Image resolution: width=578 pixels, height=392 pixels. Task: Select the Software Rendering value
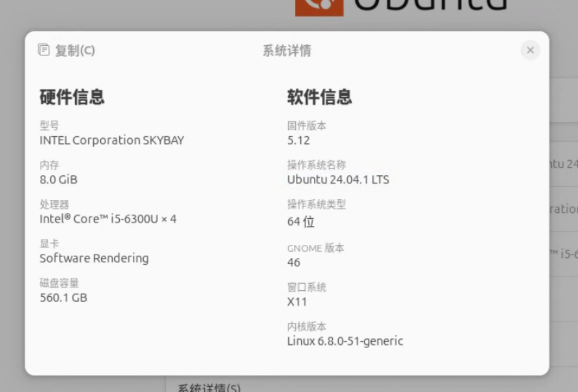click(x=94, y=258)
